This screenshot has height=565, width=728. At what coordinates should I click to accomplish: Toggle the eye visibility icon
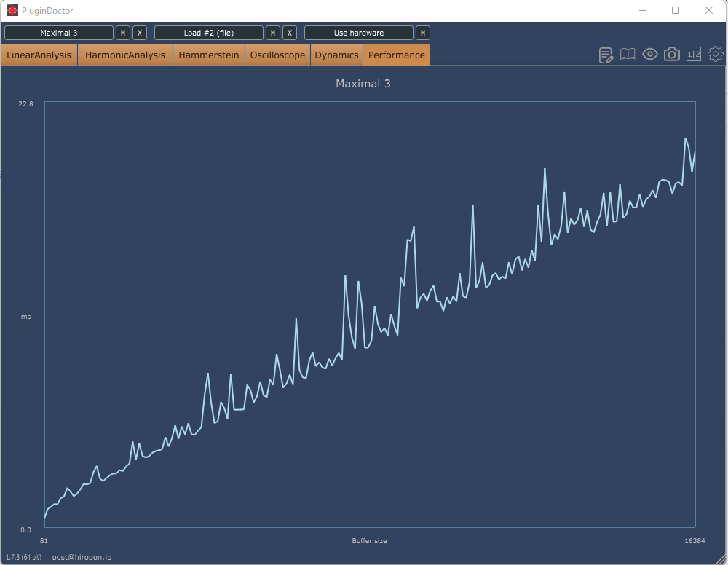(x=649, y=55)
